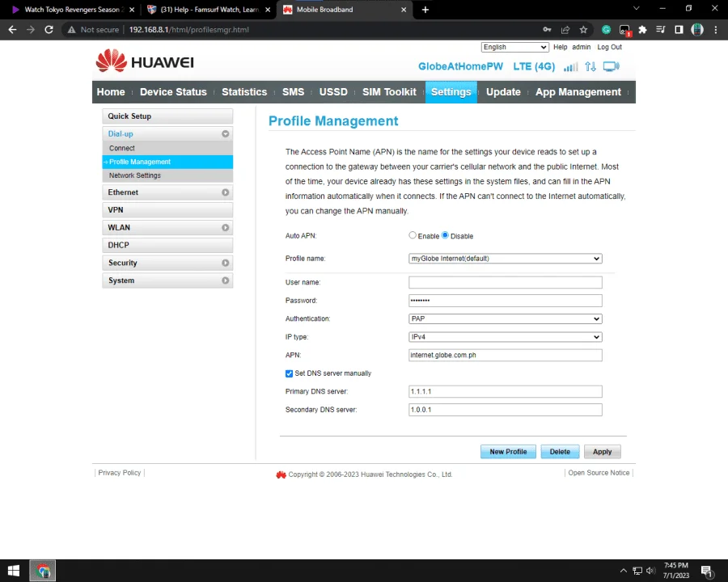The width and height of the screenshot is (728, 582).
Task: Open the USSD tab
Action: coord(333,92)
